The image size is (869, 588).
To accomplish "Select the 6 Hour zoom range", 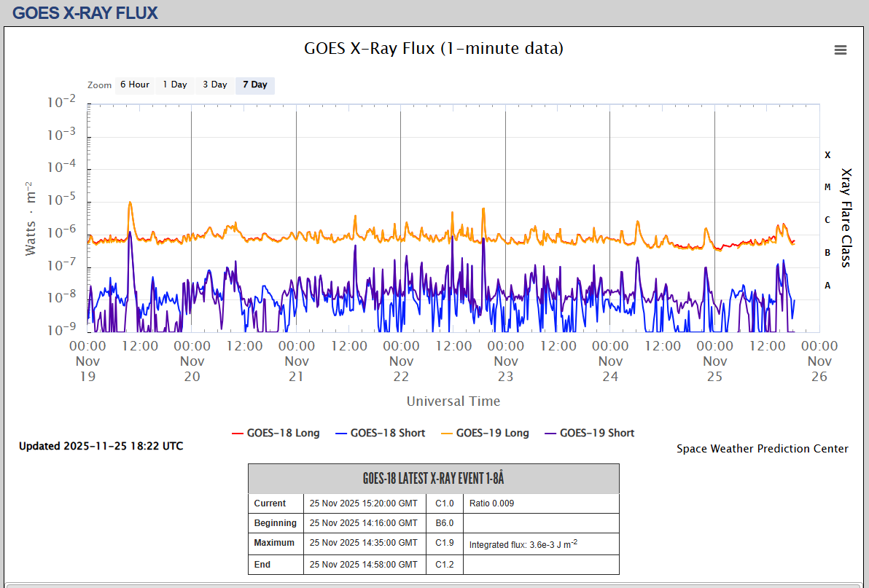I will click(135, 85).
